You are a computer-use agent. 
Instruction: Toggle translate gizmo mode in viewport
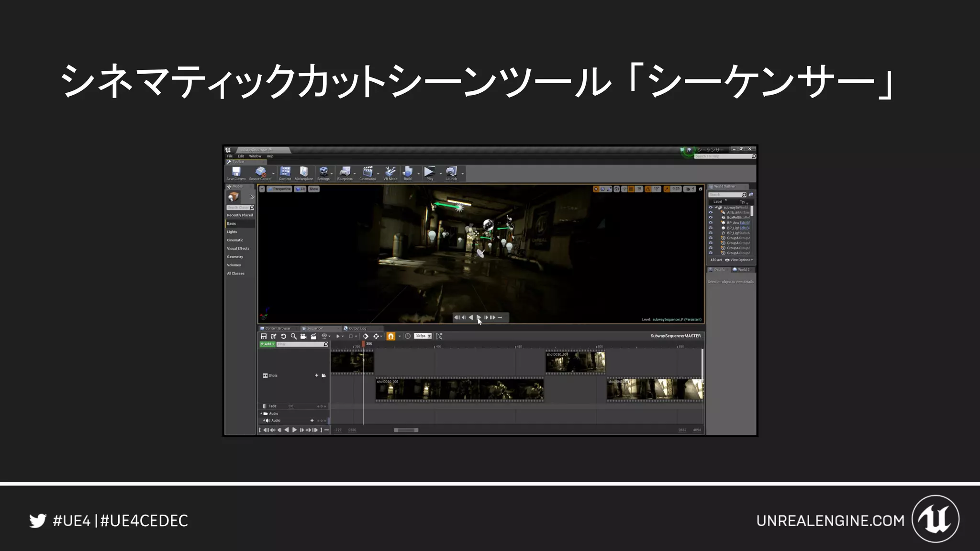[x=596, y=189]
